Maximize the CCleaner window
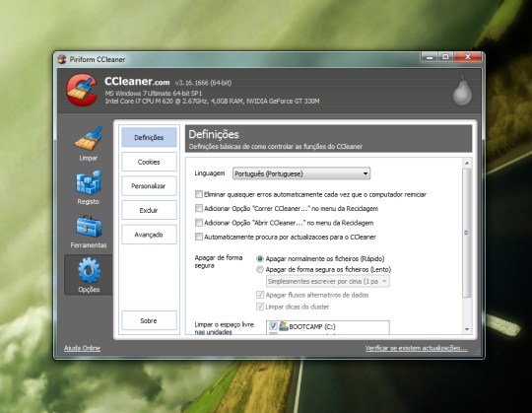The width and height of the screenshot is (532, 413). (446, 57)
